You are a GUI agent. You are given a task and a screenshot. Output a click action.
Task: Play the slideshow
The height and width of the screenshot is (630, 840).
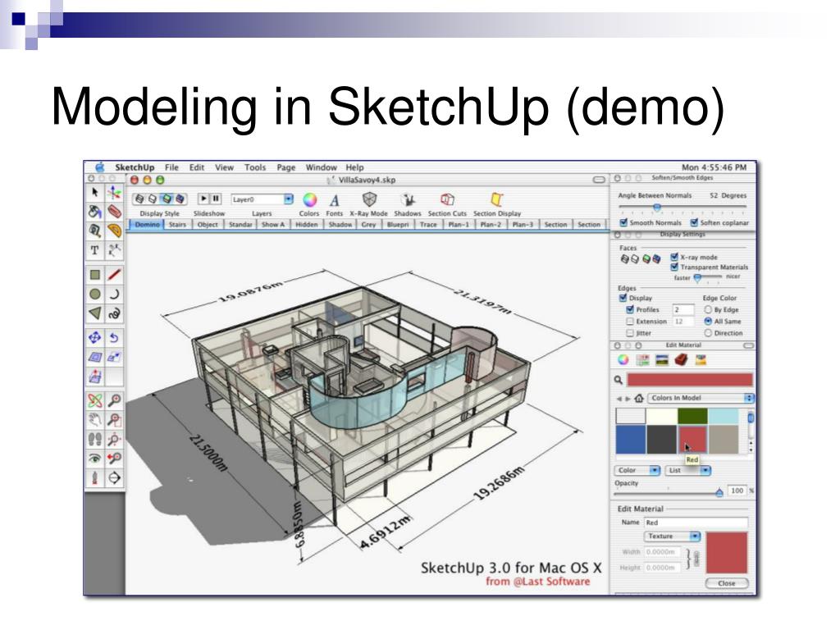[203, 199]
